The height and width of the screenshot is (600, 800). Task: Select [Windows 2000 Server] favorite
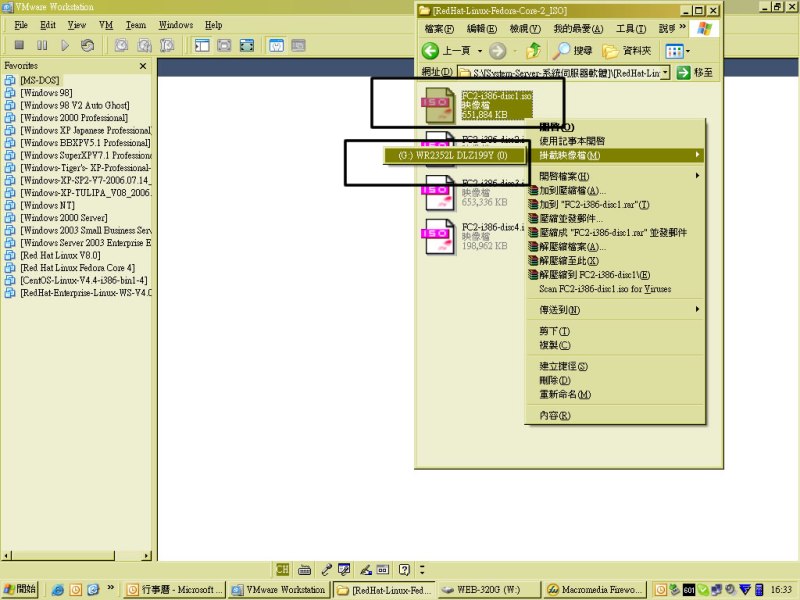(63, 218)
